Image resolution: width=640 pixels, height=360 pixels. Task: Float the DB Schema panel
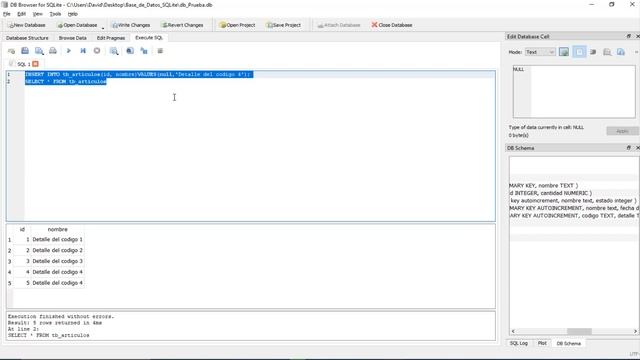point(629,148)
